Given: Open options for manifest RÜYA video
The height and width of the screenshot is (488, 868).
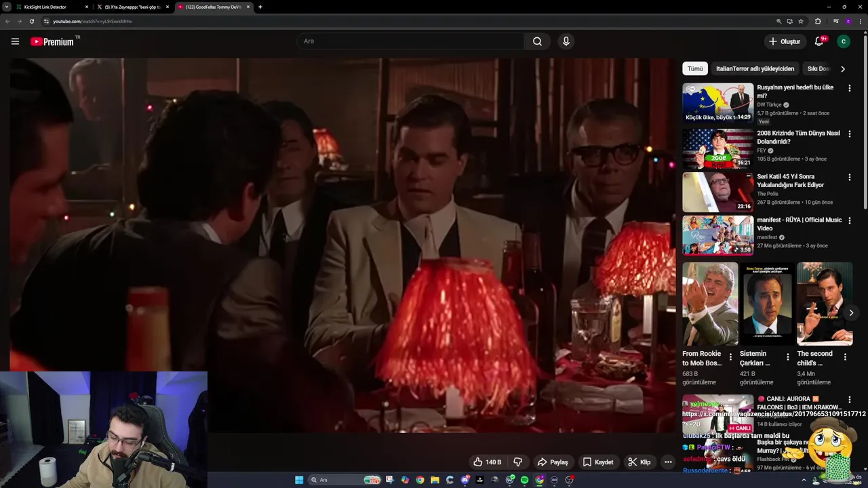Looking at the screenshot, I should click(x=849, y=220).
